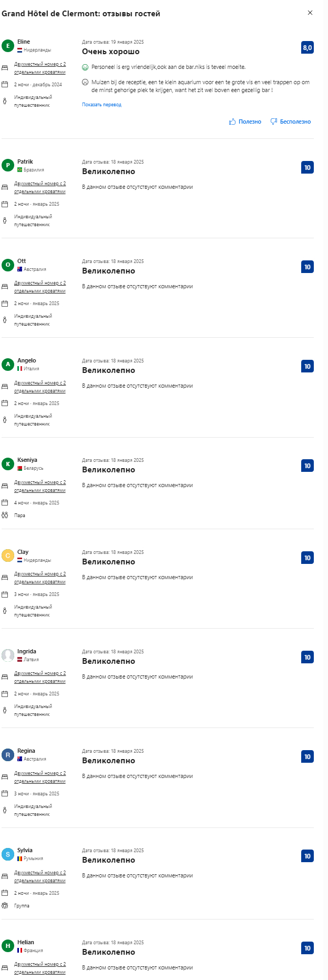
Task: Click Eline's green avatar icon
Action: tap(8, 46)
